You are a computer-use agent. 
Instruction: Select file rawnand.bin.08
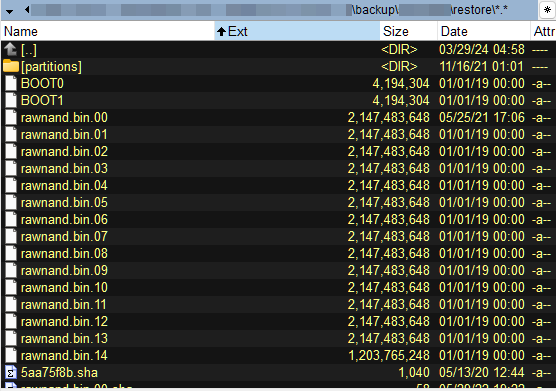coord(64,254)
